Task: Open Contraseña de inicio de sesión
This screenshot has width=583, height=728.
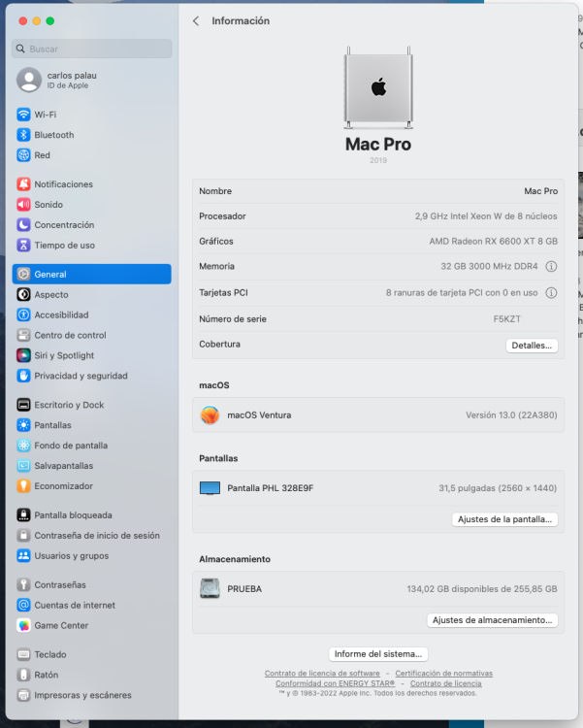Action: click(91, 535)
